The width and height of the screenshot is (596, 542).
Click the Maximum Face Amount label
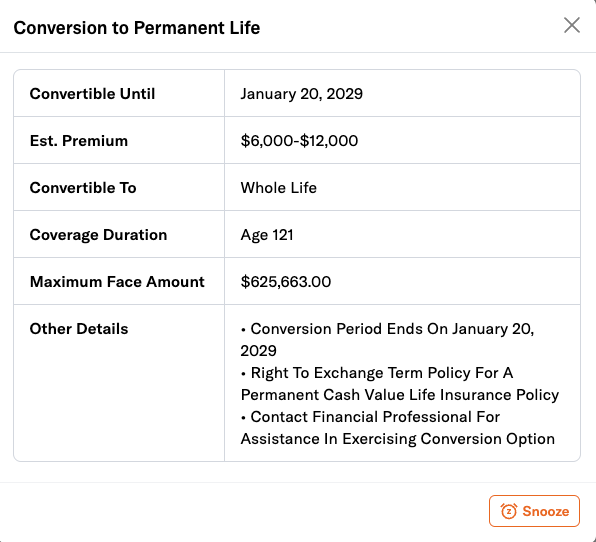117,282
